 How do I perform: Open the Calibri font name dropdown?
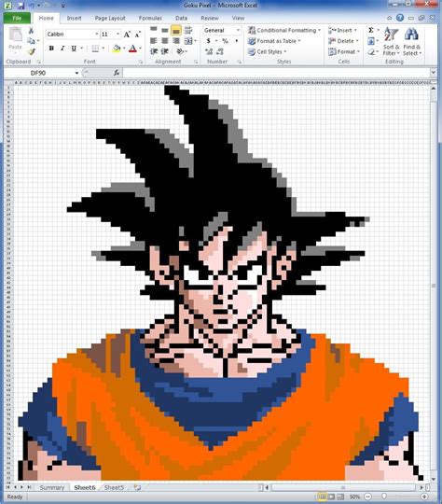pos(97,35)
